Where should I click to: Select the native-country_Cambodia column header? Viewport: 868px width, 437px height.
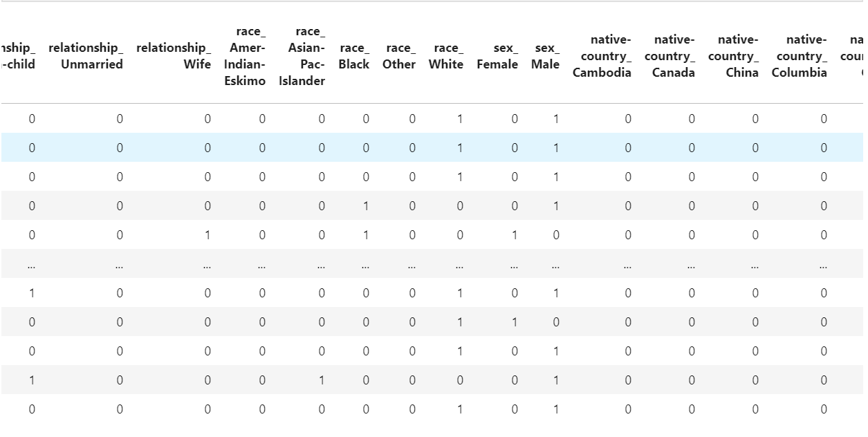(x=602, y=56)
